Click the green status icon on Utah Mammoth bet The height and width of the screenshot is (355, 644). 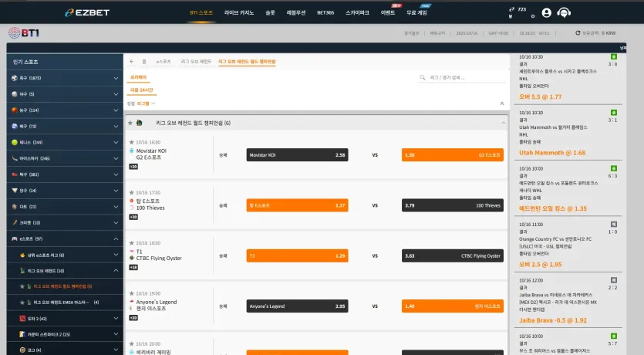click(x=614, y=113)
